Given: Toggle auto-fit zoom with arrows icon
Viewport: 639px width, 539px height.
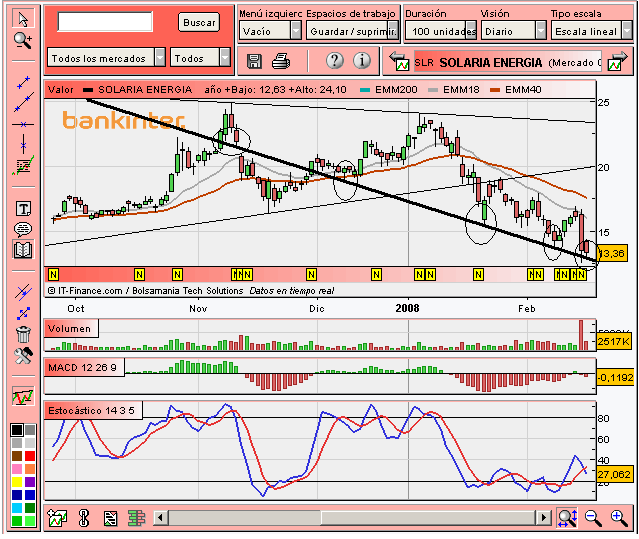Looking at the screenshot, I should click(x=567, y=518).
